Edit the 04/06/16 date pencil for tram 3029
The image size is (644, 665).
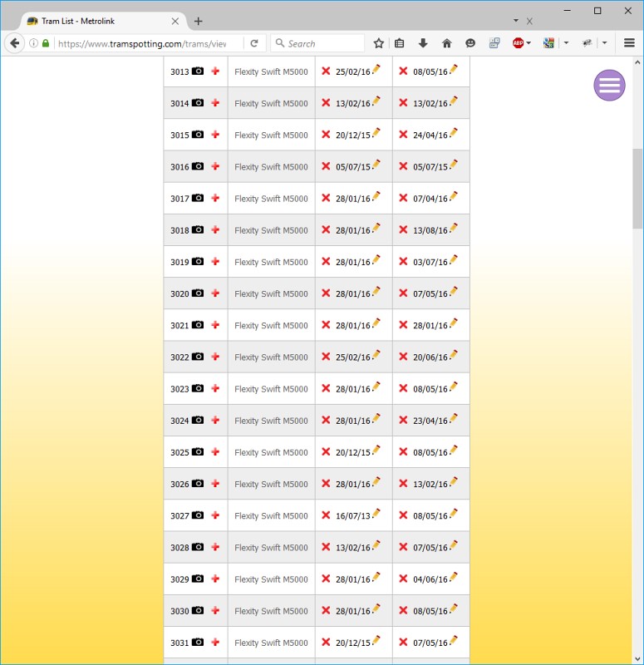454,577
